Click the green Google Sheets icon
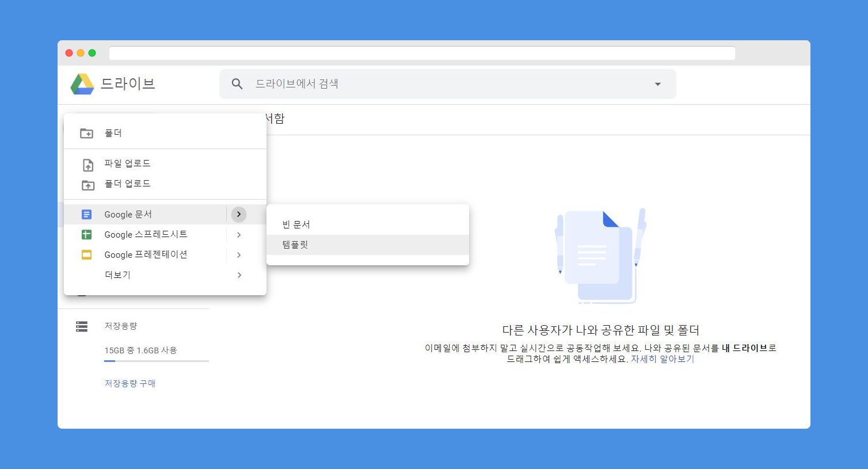Image resolution: width=868 pixels, height=469 pixels. coord(86,235)
